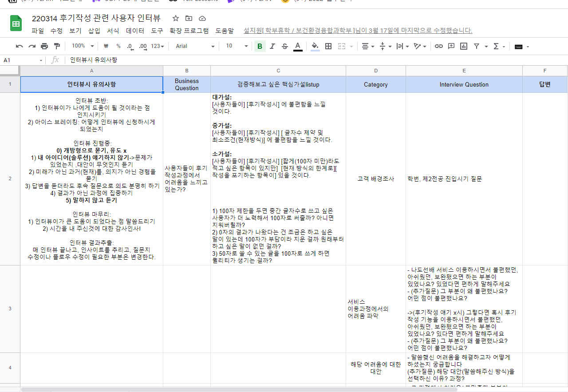Select the Category header cell
568x392 pixels.
(x=376, y=84)
